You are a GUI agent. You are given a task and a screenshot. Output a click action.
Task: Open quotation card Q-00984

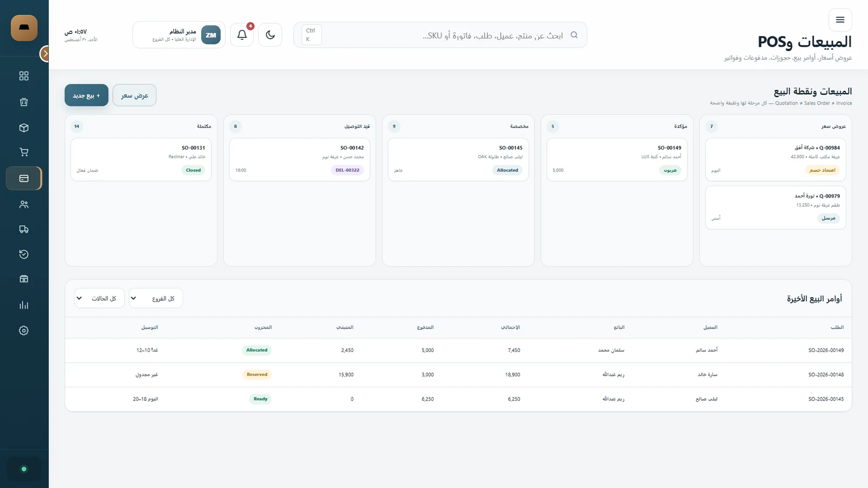pos(776,159)
